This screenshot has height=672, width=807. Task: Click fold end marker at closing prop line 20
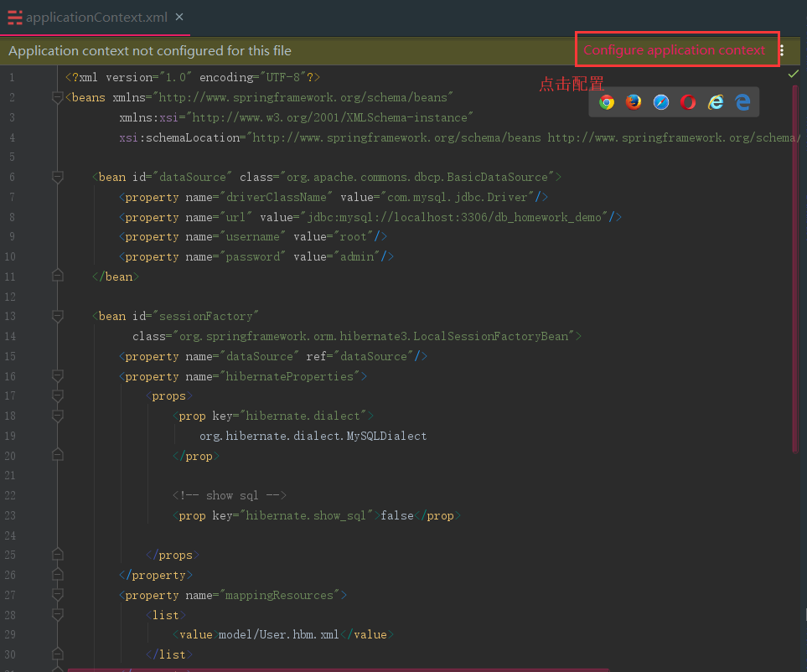[58, 455]
